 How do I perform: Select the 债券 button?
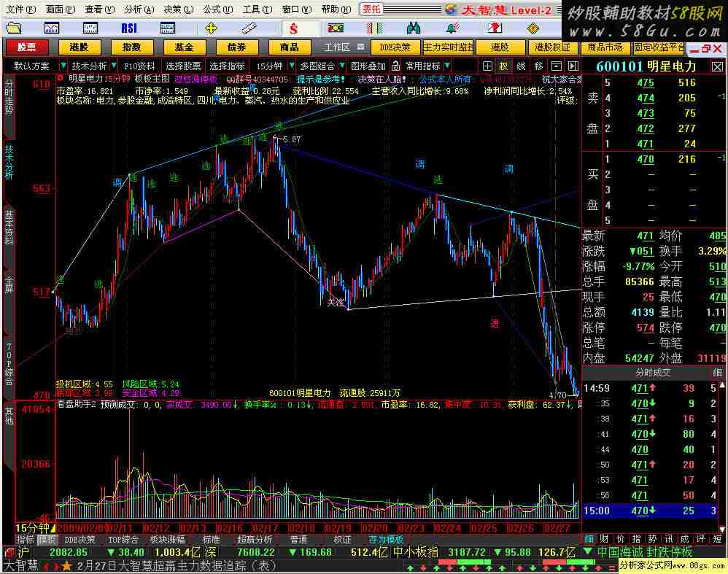point(236,47)
